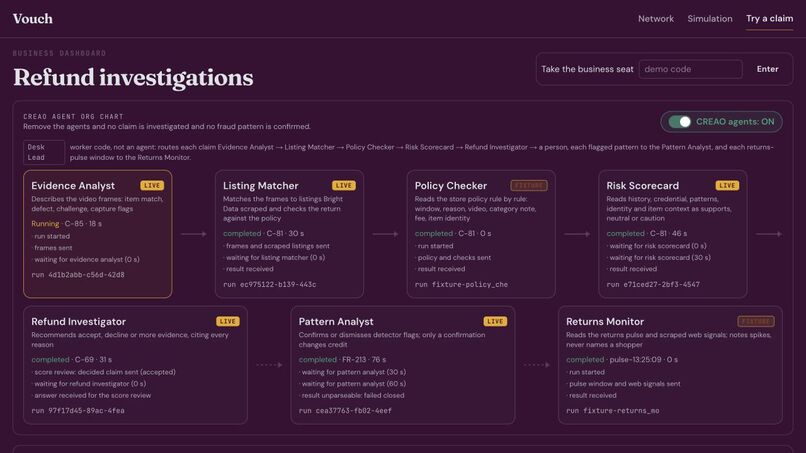
Task: Click LIVE badge on Pattern Analyst
Action: pyautogui.click(x=494, y=321)
